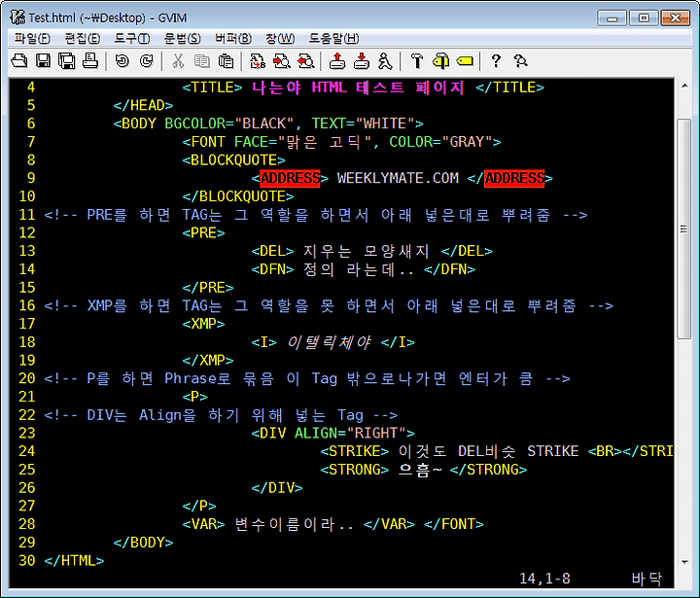Click <STRIKE> tag on line 24
Image resolution: width=700 pixels, height=598 pixels.
(x=355, y=451)
